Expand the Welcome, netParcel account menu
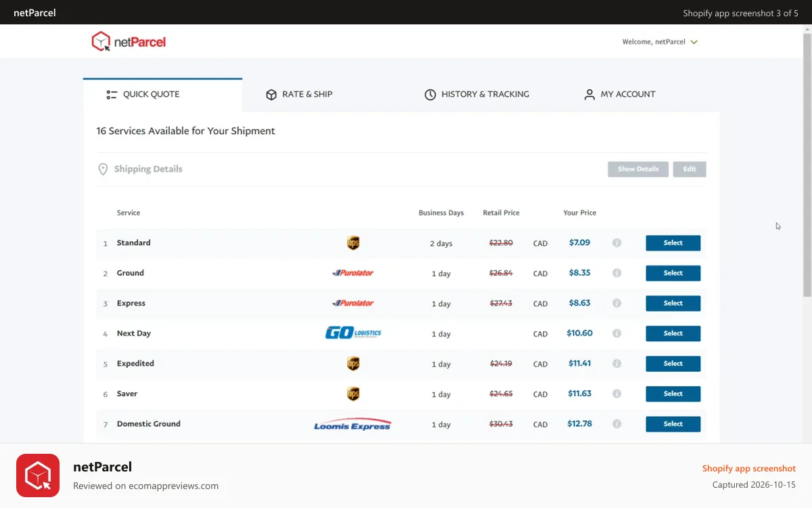The height and width of the screenshot is (508, 812). 660,42
